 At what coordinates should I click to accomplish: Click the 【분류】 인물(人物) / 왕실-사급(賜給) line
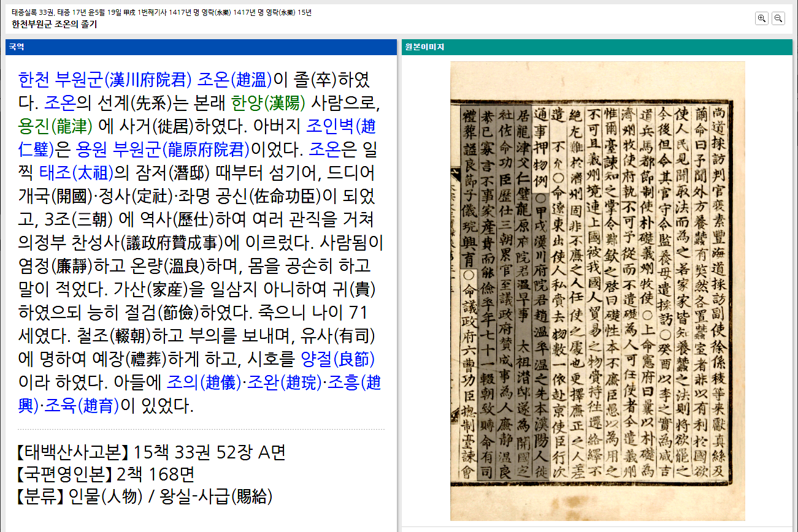[145, 496]
